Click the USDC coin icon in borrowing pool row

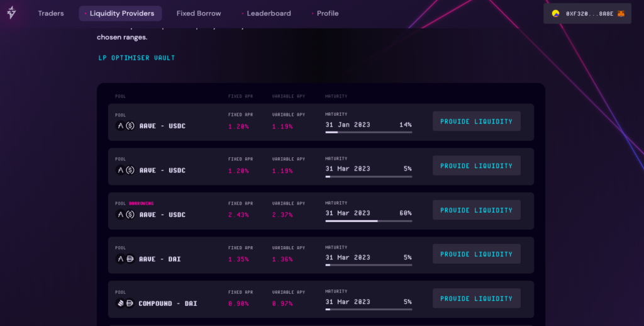click(x=130, y=214)
